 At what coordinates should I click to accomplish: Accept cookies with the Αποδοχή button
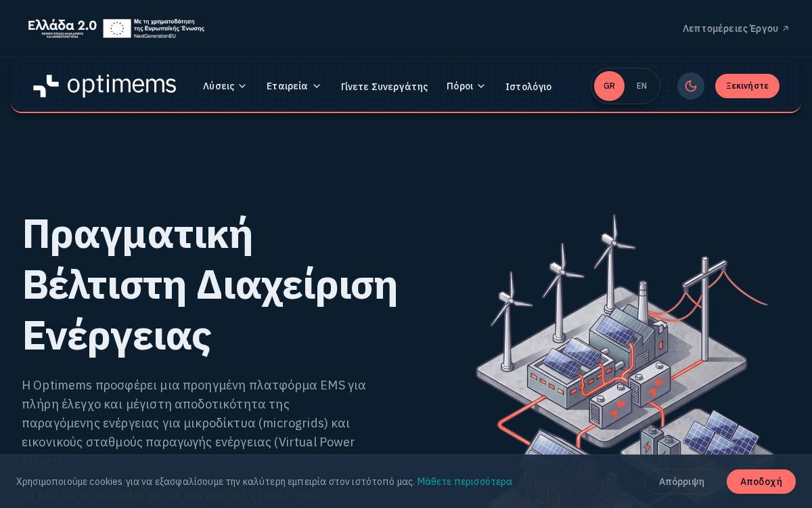pos(761,482)
